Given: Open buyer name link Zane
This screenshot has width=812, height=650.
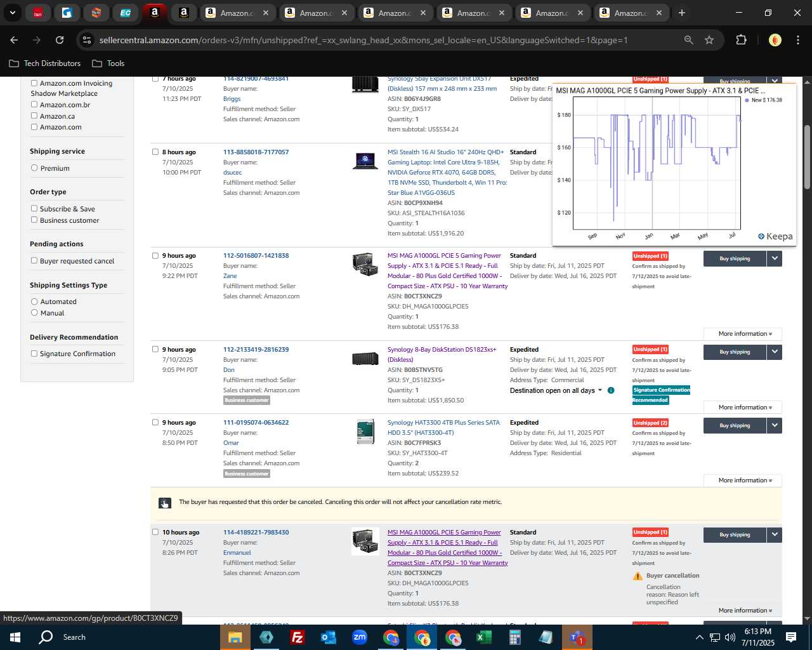Looking at the screenshot, I should click(230, 276).
